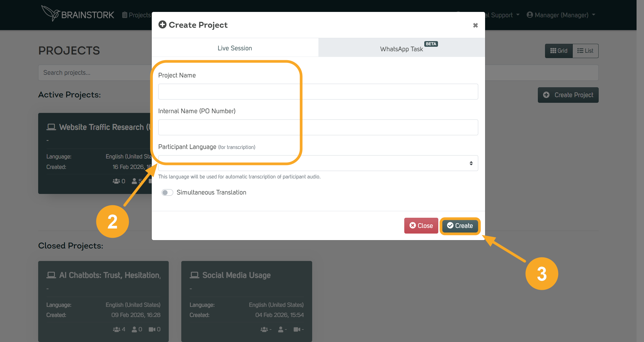Image resolution: width=644 pixels, height=342 pixels.
Task: Close dialog with the X icon
Action: tap(475, 25)
